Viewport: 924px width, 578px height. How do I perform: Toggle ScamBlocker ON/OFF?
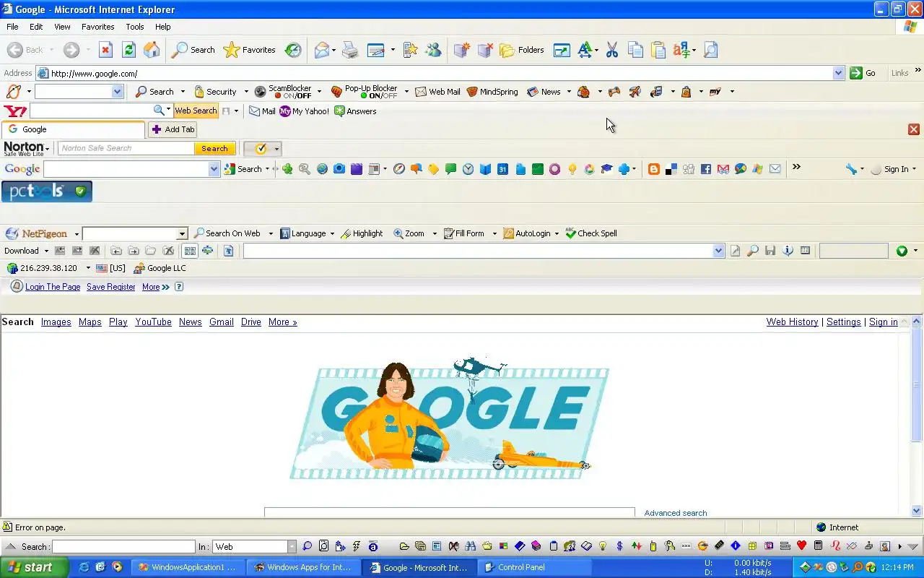point(283,92)
